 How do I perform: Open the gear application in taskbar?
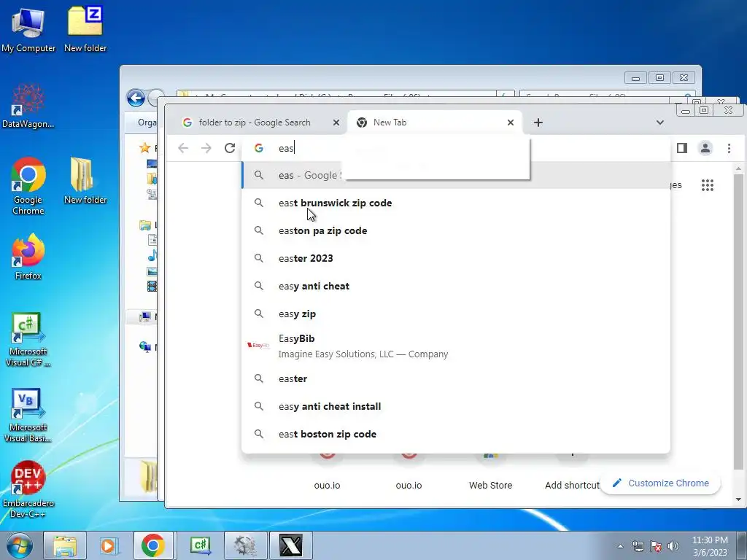[245, 545]
